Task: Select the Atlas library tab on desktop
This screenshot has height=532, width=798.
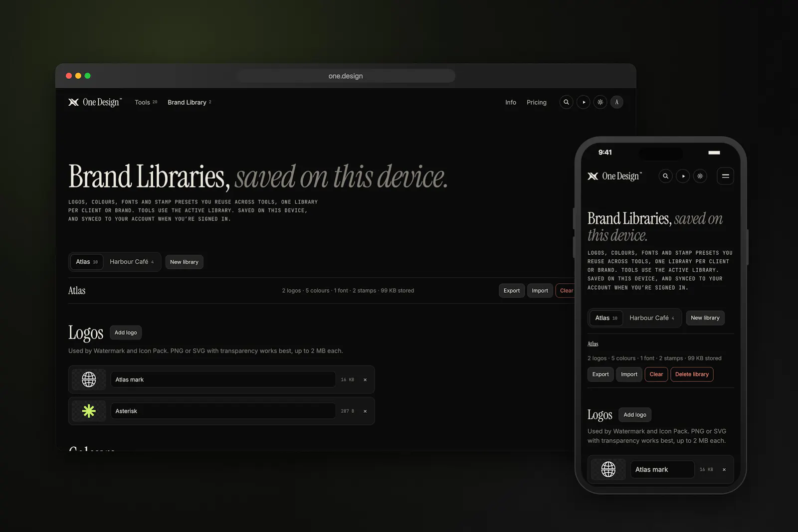Action: click(x=87, y=262)
